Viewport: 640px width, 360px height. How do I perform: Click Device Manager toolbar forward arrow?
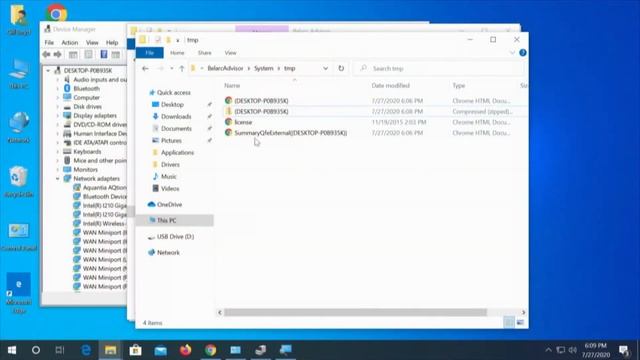tap(58, 55)
